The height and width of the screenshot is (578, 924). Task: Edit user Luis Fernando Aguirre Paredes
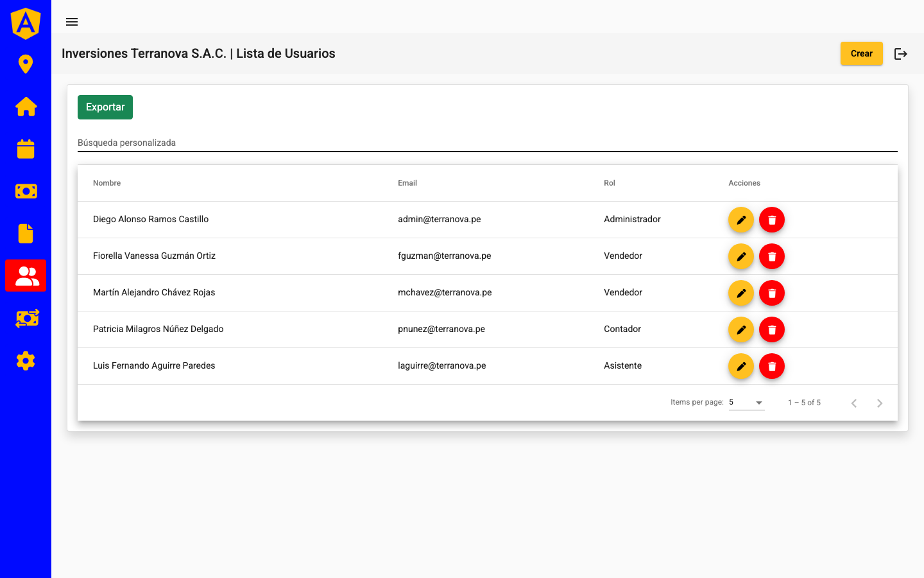pos(741,367)
